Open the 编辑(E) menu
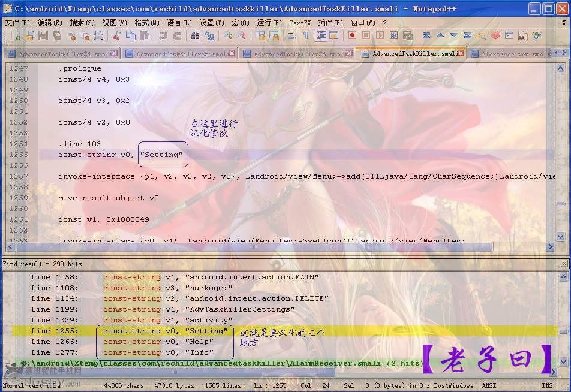 50,23
